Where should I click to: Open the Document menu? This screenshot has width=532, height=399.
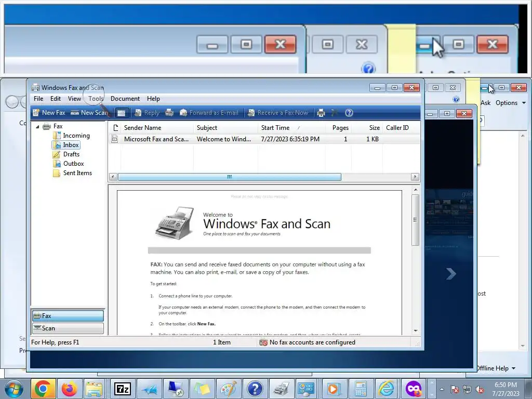[x=125, y=99]
